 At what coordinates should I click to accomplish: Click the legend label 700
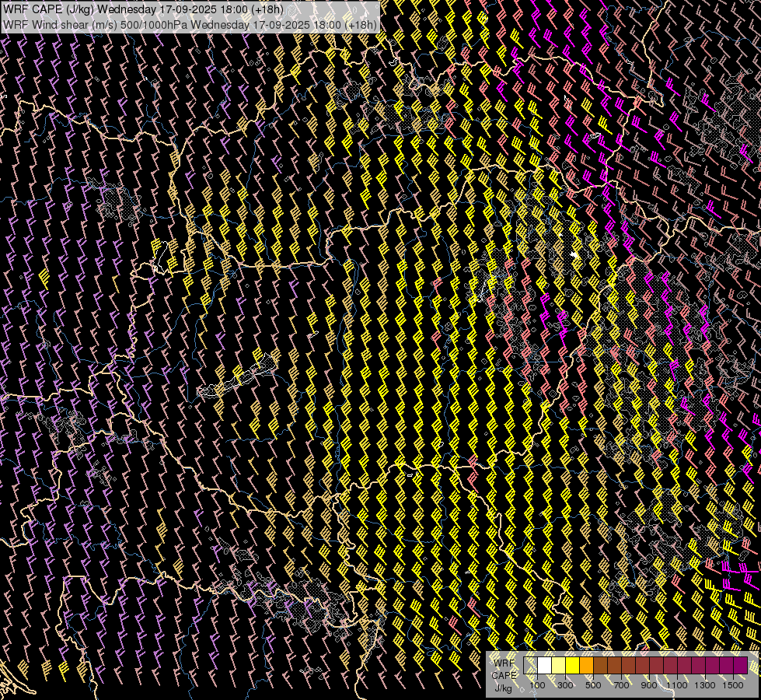tap(621, 685)
